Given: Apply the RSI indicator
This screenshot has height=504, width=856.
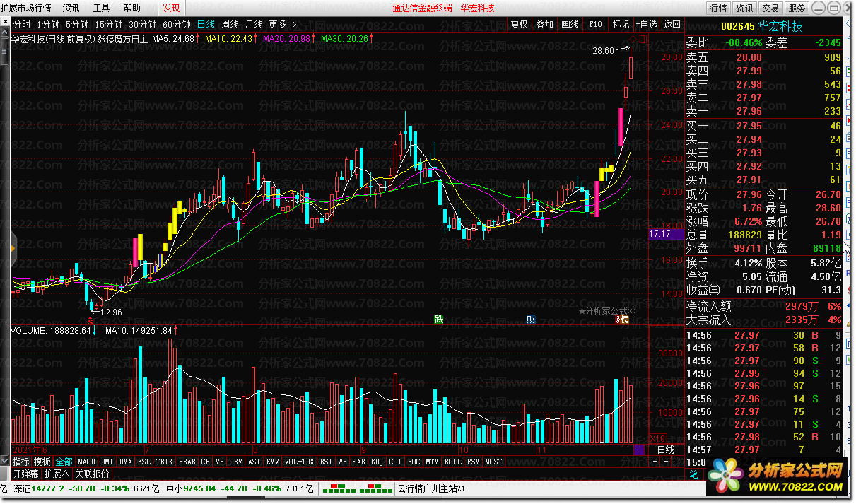Looking at the screenshot, I should coord(327,462).
